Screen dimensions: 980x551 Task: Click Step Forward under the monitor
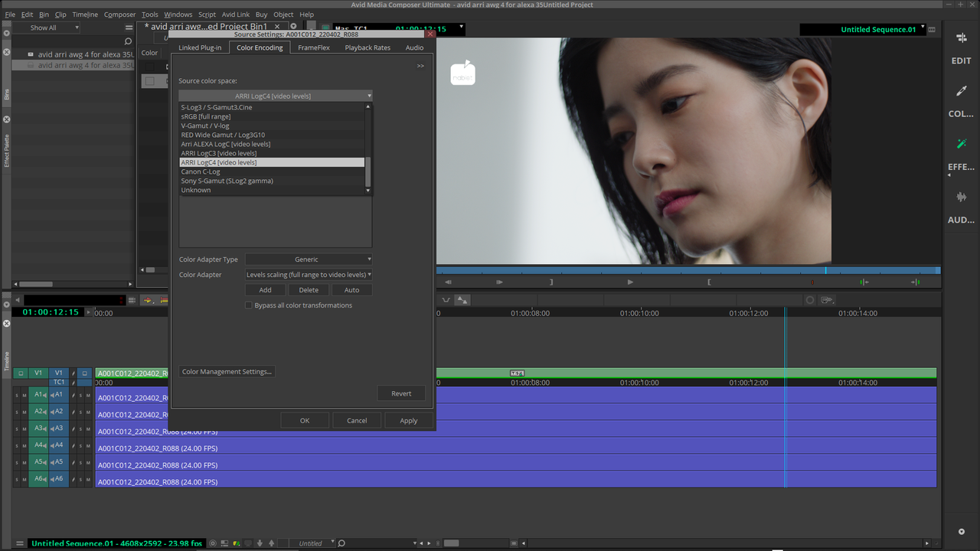(x=499, y=282)
